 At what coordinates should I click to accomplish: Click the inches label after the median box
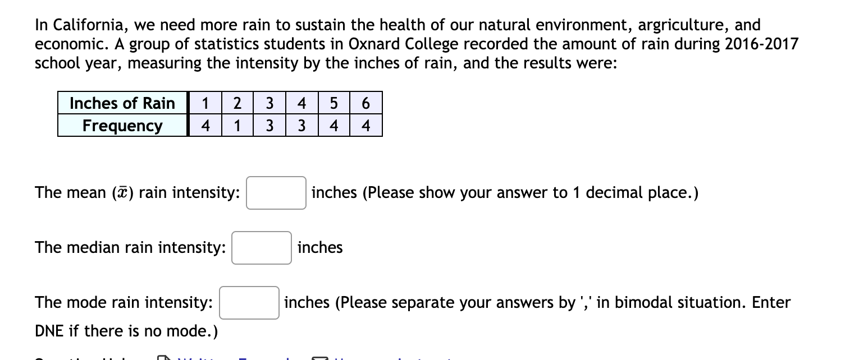pos(320,247)
